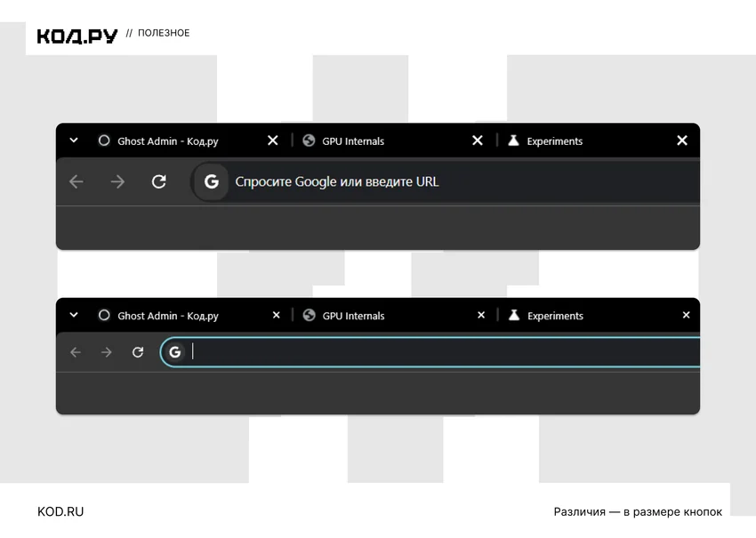Focus the 'Спросите Google или введите URL' field

[446, 181]
